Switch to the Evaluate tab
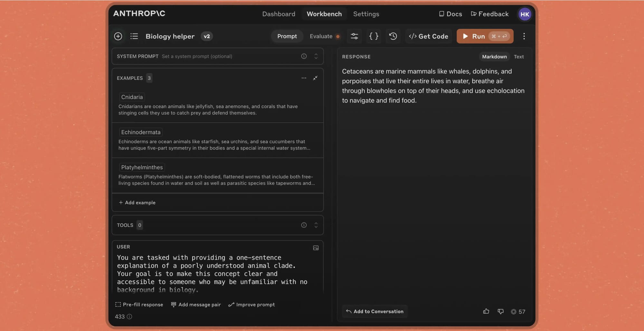The height and width of the screenshot is (331, 644). [x=321, y=36]
